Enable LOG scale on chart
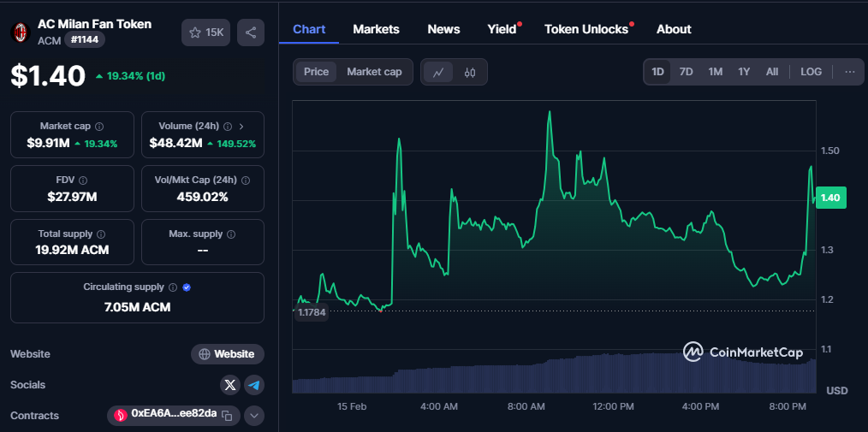868x432 pixels. [811, 72]
